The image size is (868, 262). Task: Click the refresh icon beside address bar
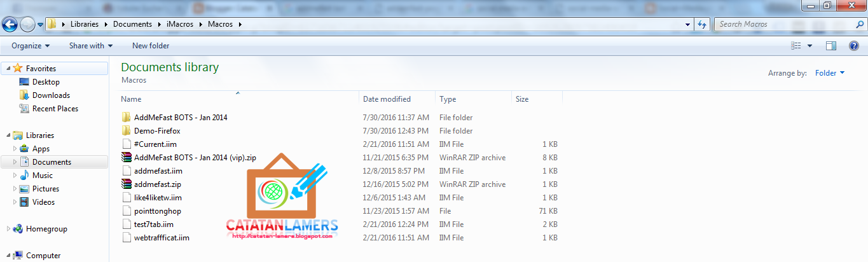(x=702, y=24)
